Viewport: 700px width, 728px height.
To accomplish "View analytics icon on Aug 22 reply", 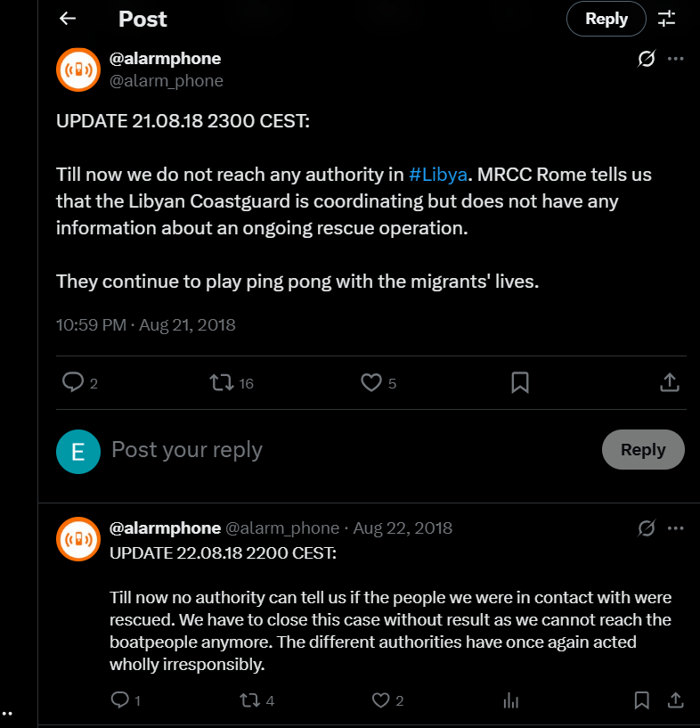I will pos(510,700).
